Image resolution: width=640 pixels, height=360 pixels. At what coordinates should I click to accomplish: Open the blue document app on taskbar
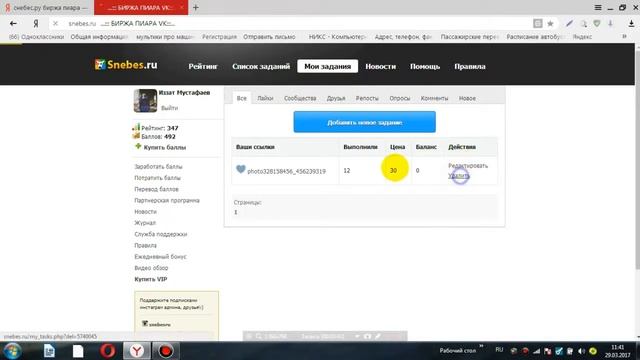[x=49, y=351]
